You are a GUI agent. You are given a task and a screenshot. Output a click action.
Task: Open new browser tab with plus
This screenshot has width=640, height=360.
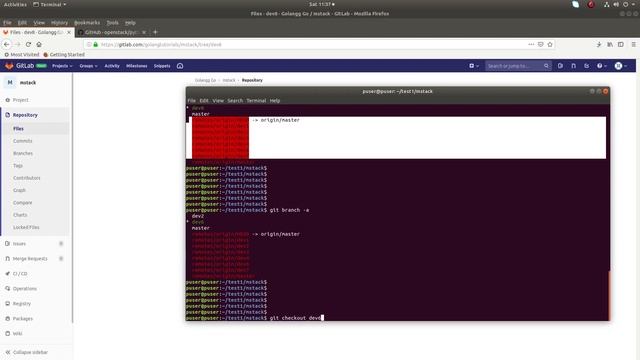155,32
